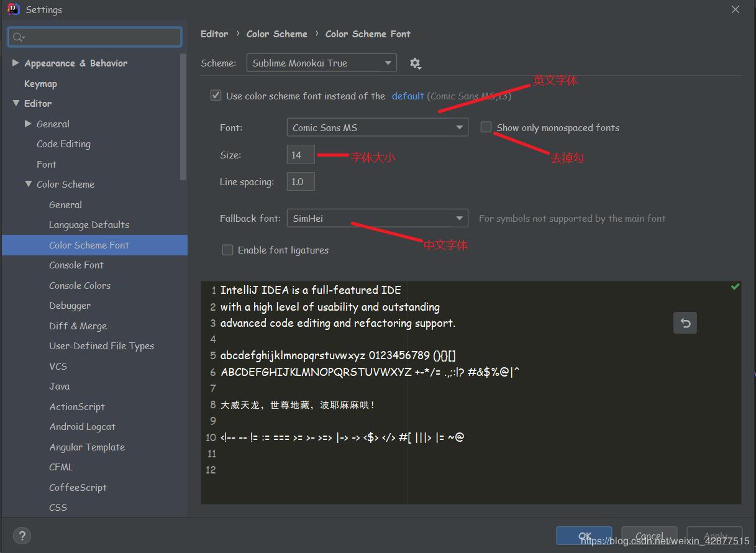Screen dimensions: 756x553
Task: Click the Cancel button
Action: tap(649, 536)
